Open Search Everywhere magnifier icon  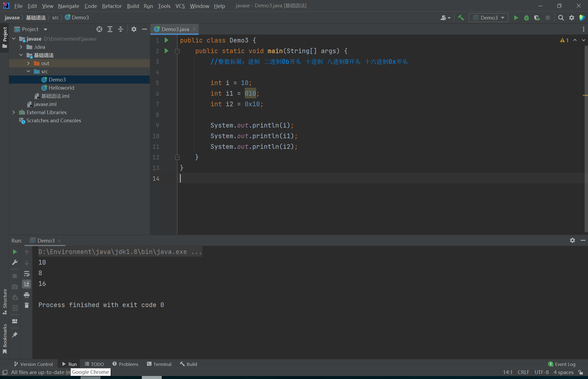point(561,18)
